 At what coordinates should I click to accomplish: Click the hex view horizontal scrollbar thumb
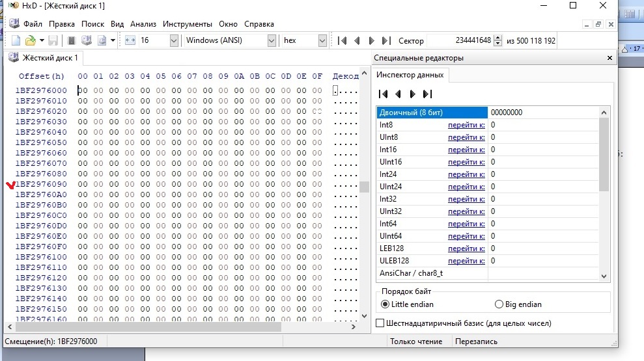[x=148, y=327]
